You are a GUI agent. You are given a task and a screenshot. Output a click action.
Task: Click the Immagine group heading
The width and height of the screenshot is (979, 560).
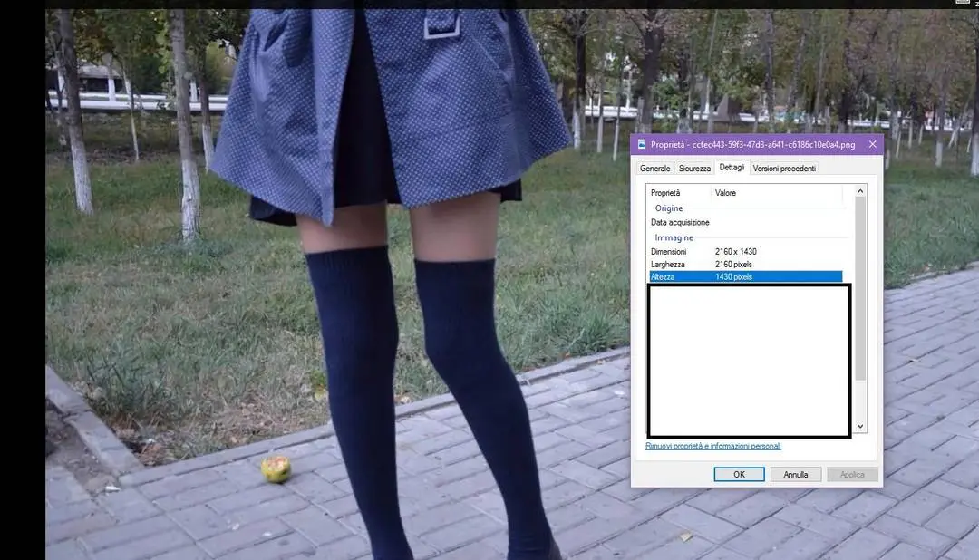click(674, 237)
